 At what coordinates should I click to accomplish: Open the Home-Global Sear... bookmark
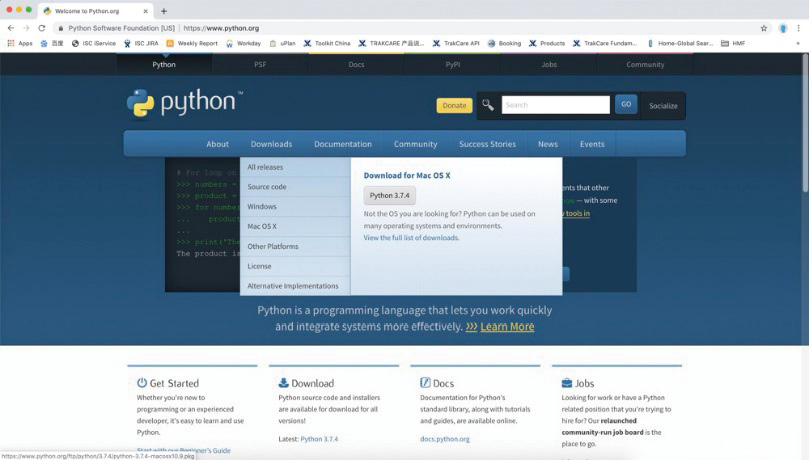[x=680, y=43]
